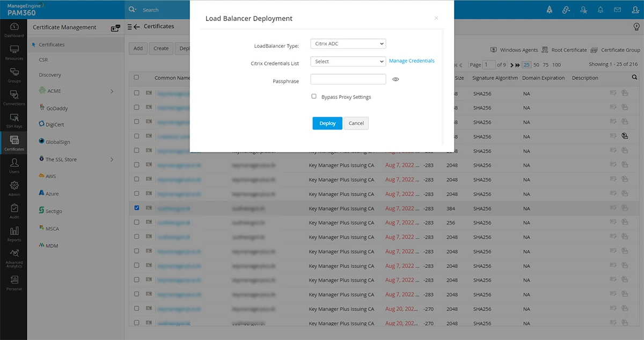Toggle passphrase visibility eye icon
This screenshot has width=644, height=340.
click(x=396, y=79)
